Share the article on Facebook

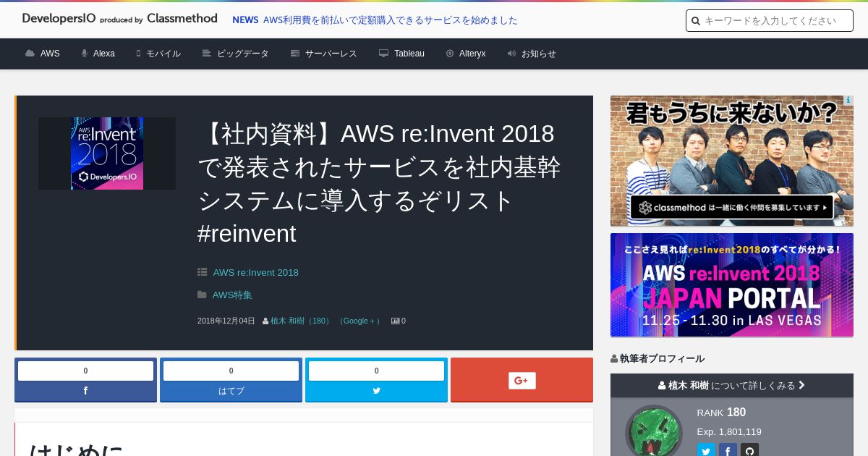click(85, 380)
